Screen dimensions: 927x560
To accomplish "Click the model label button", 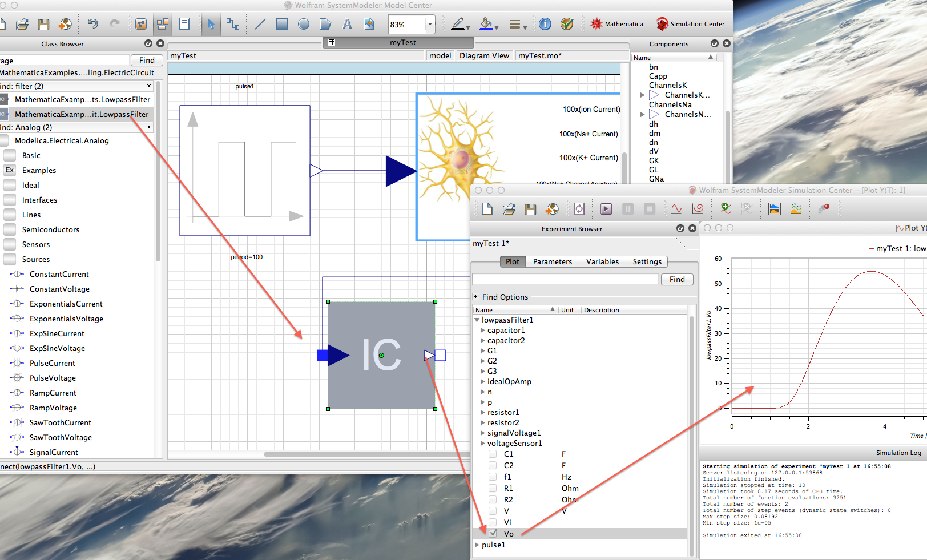I will 440,55.
